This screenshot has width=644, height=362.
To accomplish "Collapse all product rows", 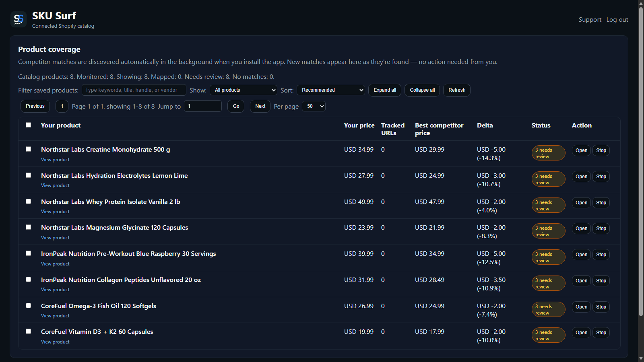I will click(422, 90).
